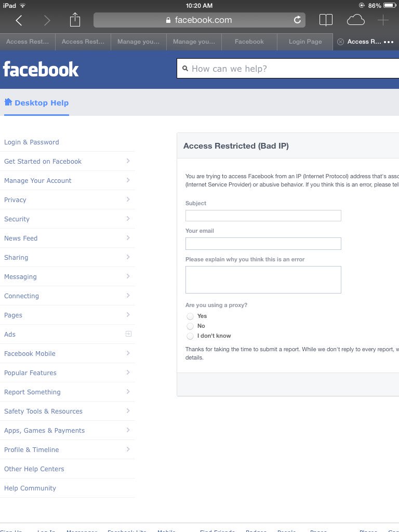Close the active Access R... tab
This screenshot has width=399, height=532.
click(340, 42)
